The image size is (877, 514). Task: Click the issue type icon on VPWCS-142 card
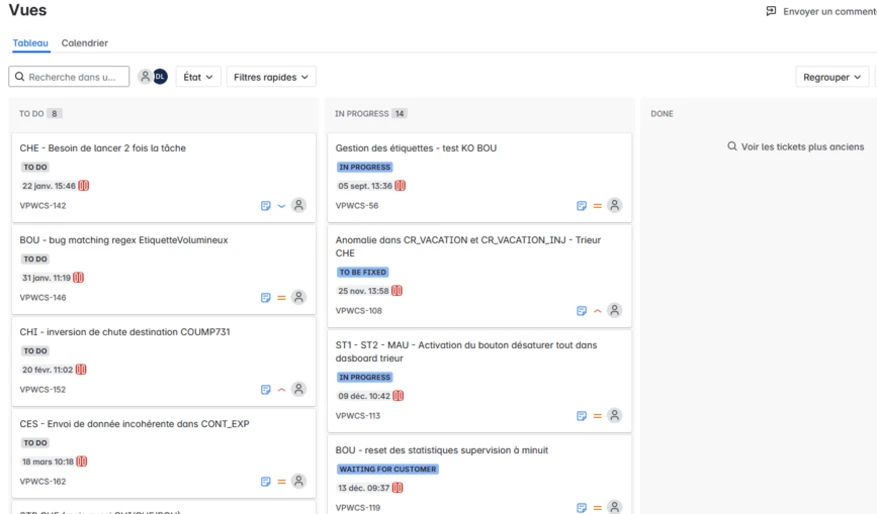pos(266,206)
